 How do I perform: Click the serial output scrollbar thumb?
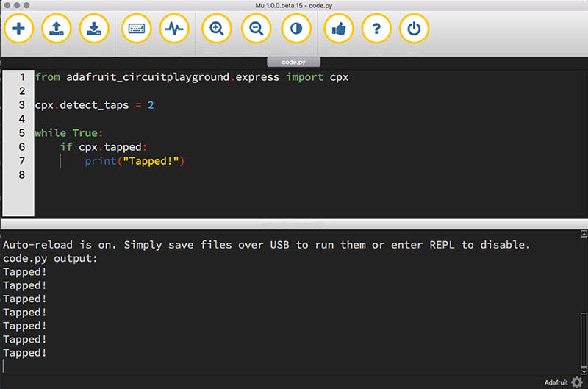point(584,337)
